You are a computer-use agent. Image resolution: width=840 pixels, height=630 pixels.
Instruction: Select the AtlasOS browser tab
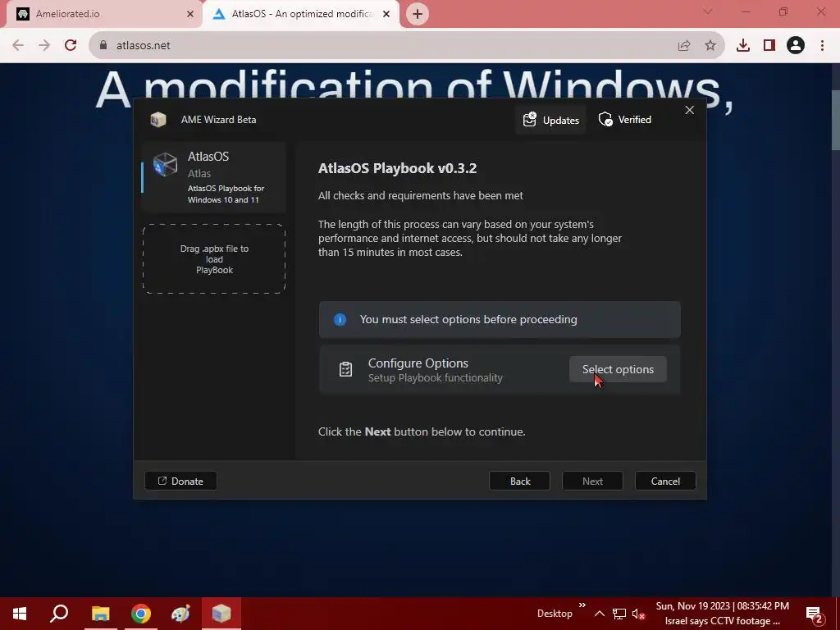(300, 14)
